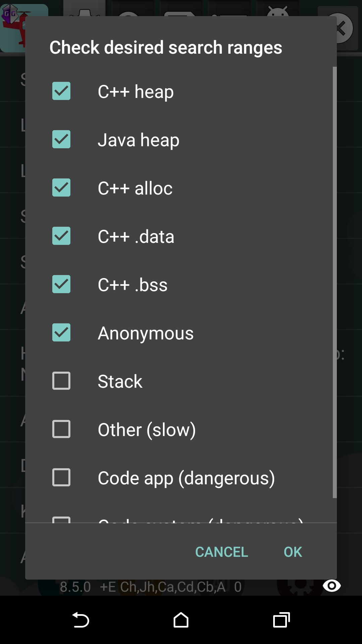
Task: Tap the eye visibility icon
Action: [x=331, y=586]
